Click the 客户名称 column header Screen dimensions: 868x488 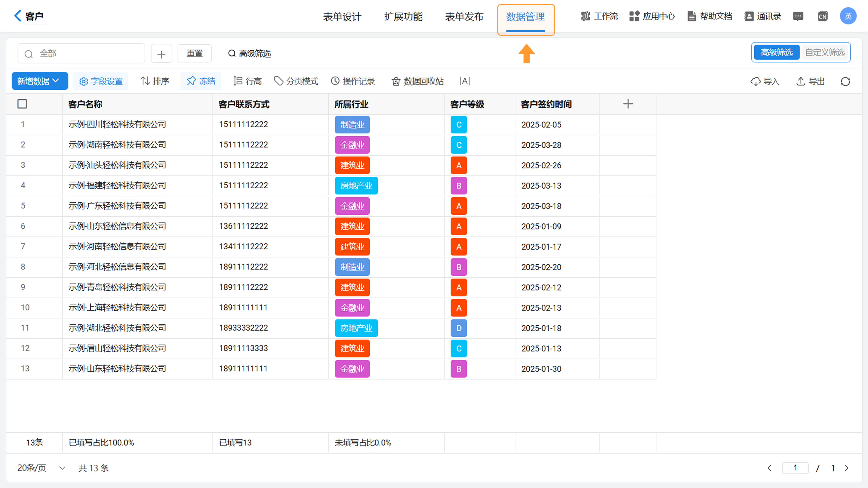tap(85, 104)
